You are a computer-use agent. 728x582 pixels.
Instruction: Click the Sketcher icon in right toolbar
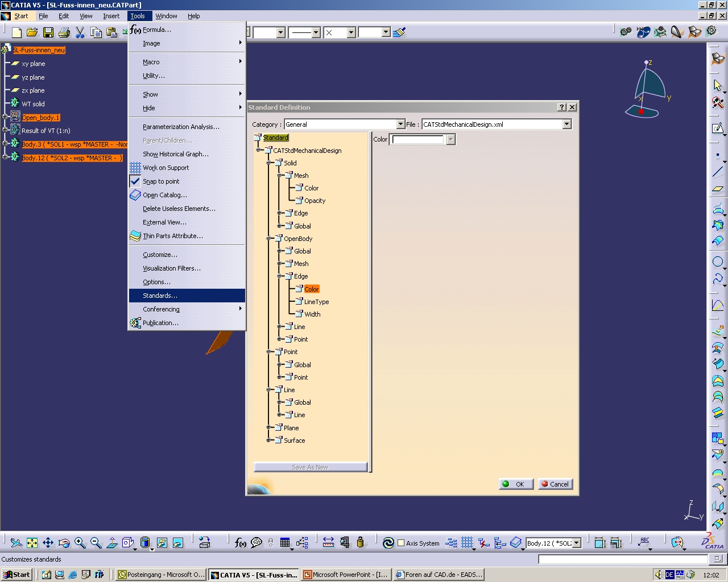tap(718, 128)
